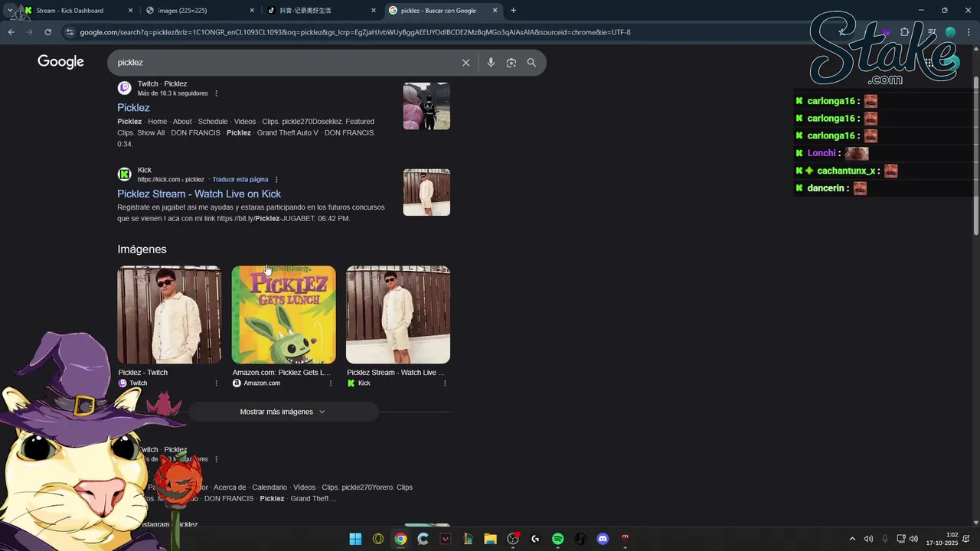Open the Picklez Gets Lunch book image
This screenshot has height=551, width=980.
[283, 315]
